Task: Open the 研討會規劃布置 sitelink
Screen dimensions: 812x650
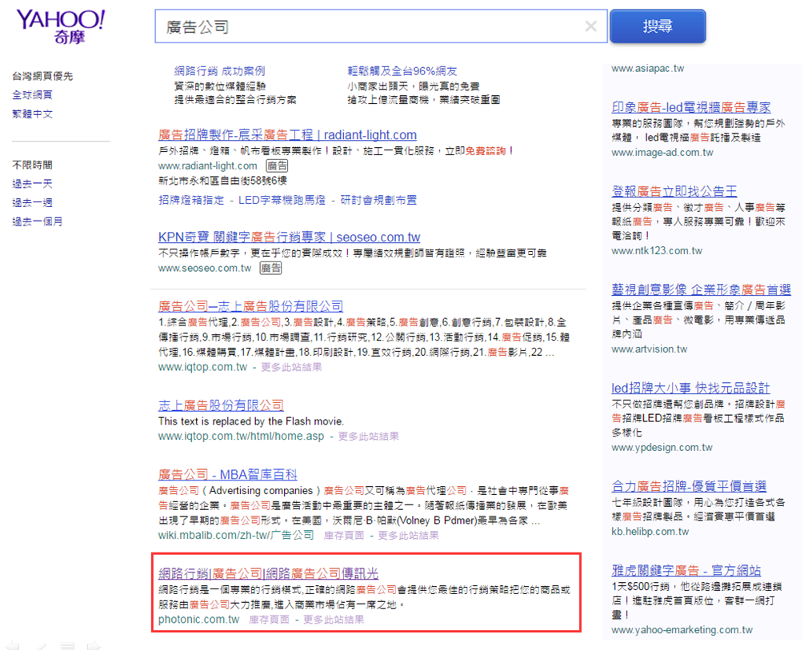Action: click(x=378, y=201)
